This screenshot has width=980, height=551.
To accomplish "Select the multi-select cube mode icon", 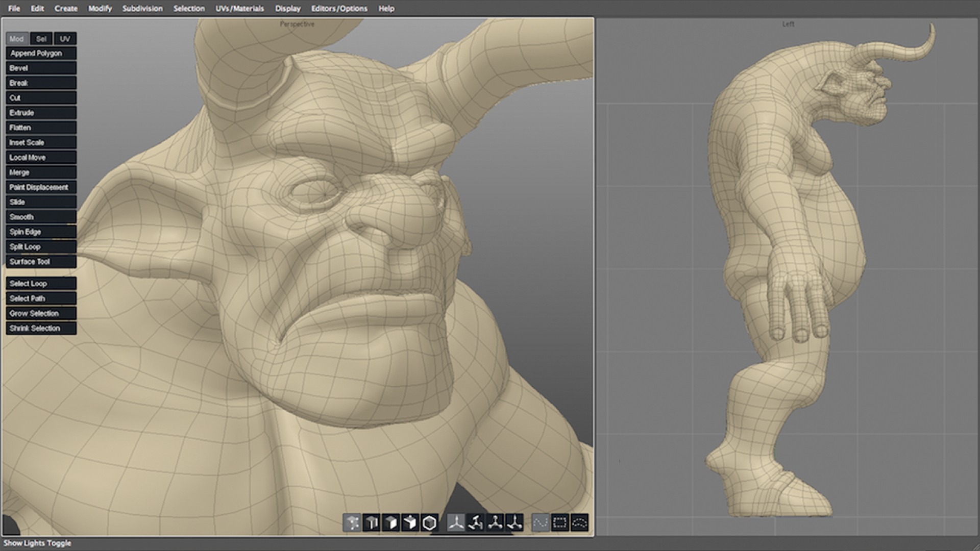I will point(410,523).
